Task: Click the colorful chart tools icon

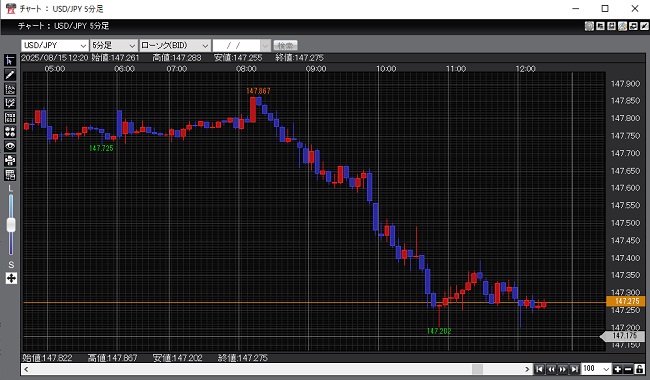Action: (622, 26)
